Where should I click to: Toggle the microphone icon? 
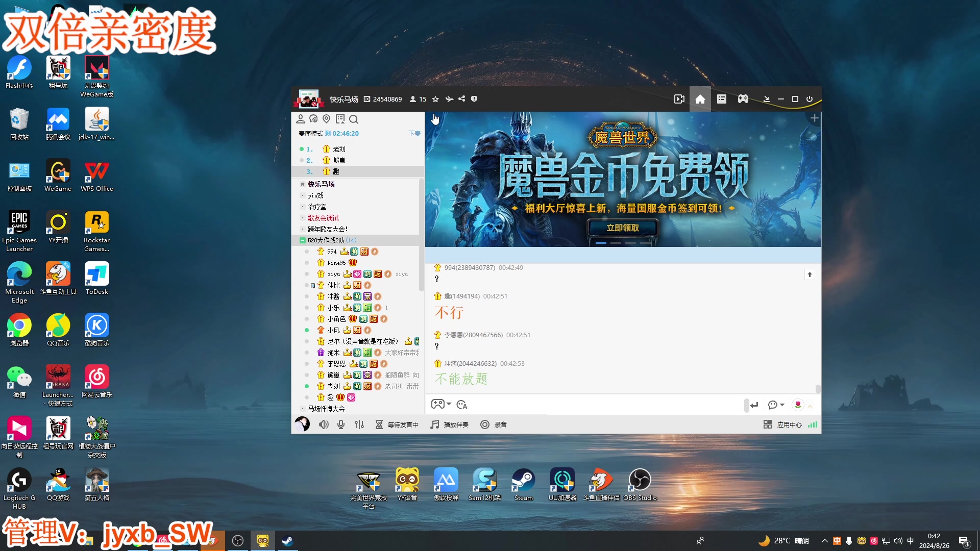[x=341, y=424]
